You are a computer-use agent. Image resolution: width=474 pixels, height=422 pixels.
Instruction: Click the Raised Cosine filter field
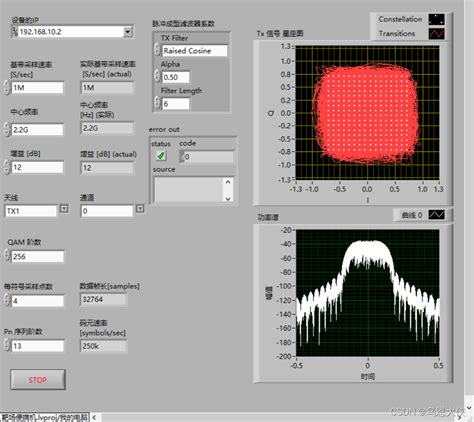195,51
